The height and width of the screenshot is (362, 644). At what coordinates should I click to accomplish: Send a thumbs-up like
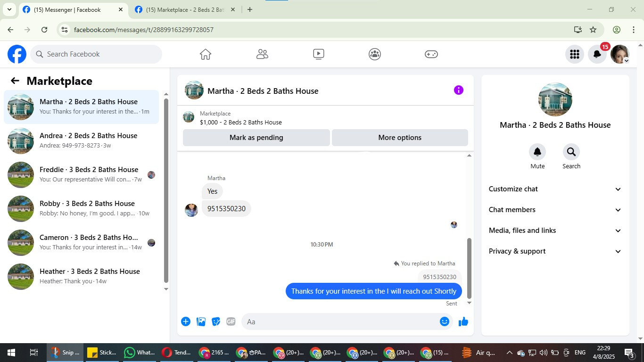click(463, 321)
